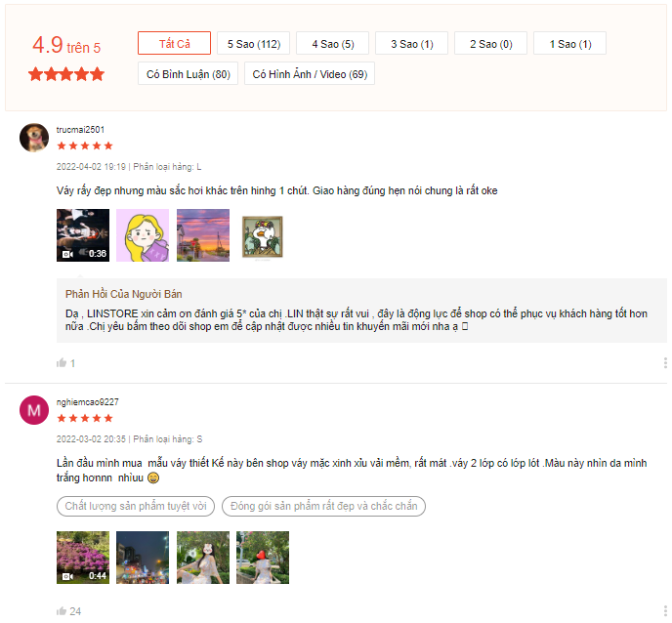Open the blonde cartoon girl thumbnail

tap(143, 235)
